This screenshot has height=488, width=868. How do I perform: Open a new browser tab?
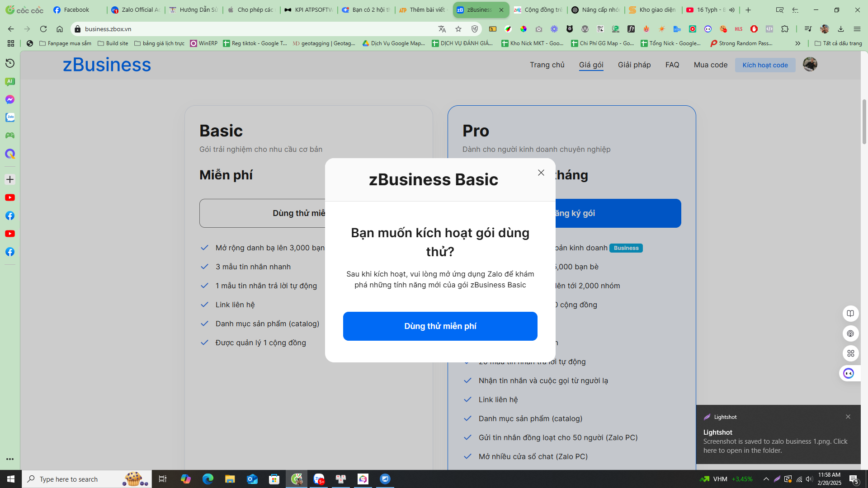point(748,9)
